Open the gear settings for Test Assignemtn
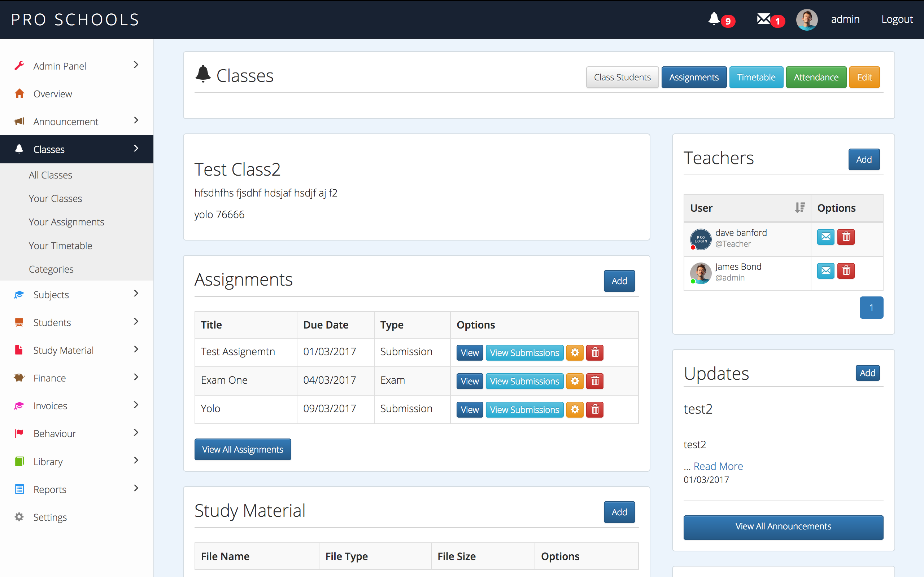The image size is (924, 577). pyautogui.click(x=575, y=352)
